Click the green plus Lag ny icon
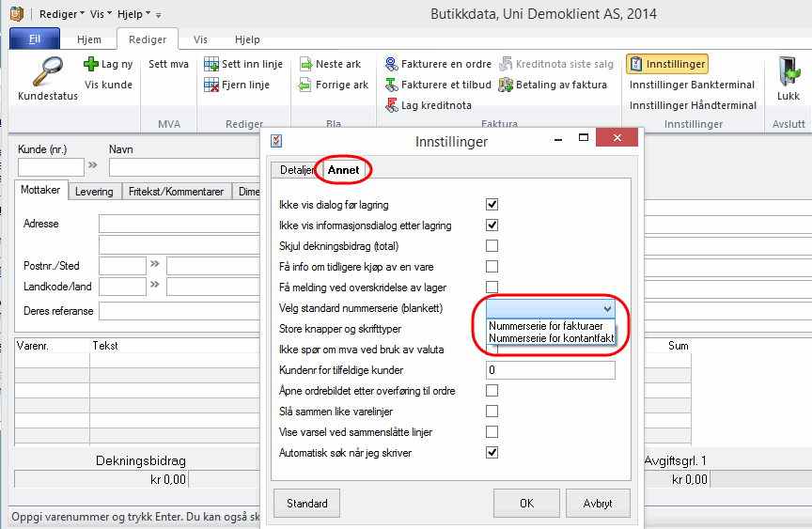The image size is (812, 529). coord(91,64)
